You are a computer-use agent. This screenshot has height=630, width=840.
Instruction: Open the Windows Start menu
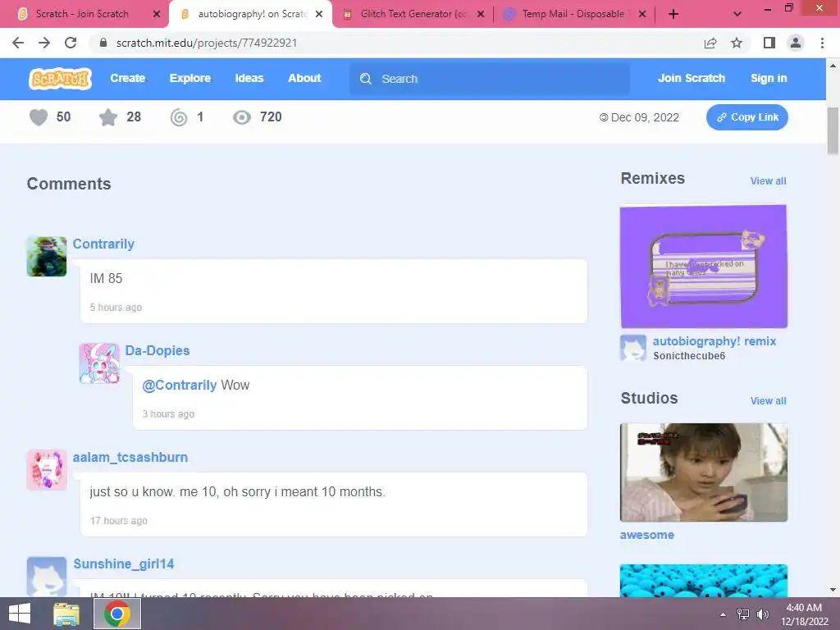click(20, 614)
